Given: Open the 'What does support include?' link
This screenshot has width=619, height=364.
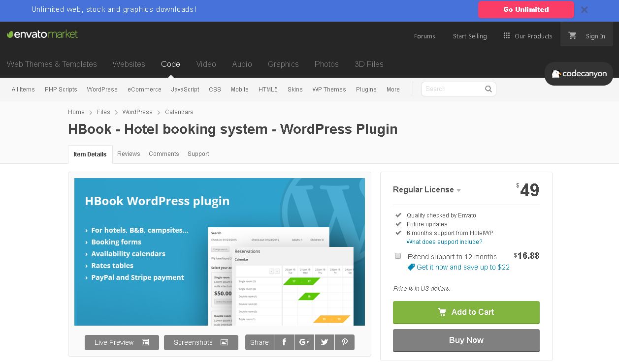Looking at the screenshot, I should [444, 242].
